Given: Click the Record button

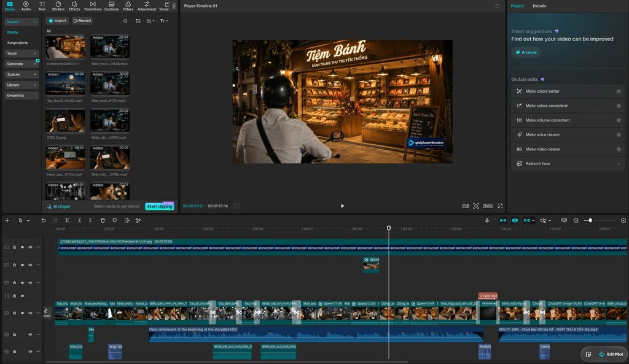Looking at the screenshot, I should (82, 21).
